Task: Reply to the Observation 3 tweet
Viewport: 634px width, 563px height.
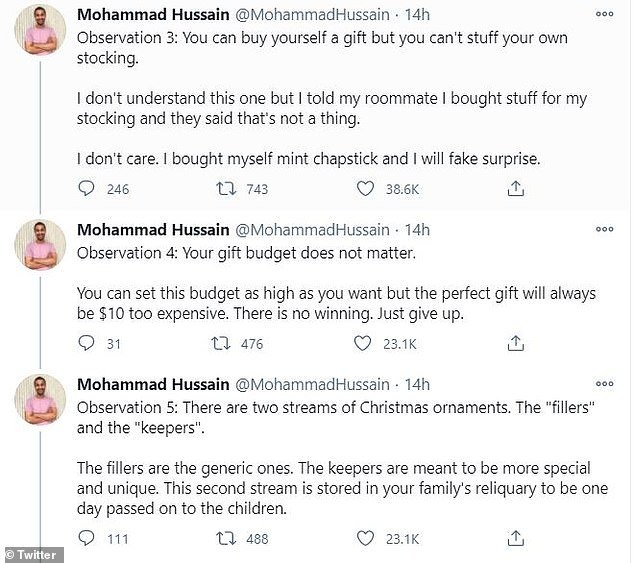Action: pyautogui.click(x=87, y=187)
